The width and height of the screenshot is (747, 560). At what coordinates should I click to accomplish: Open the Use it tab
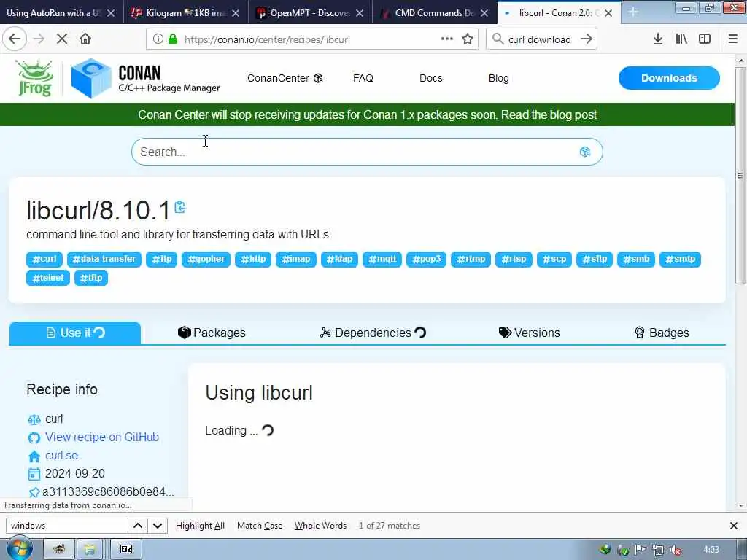coord(75,332)
